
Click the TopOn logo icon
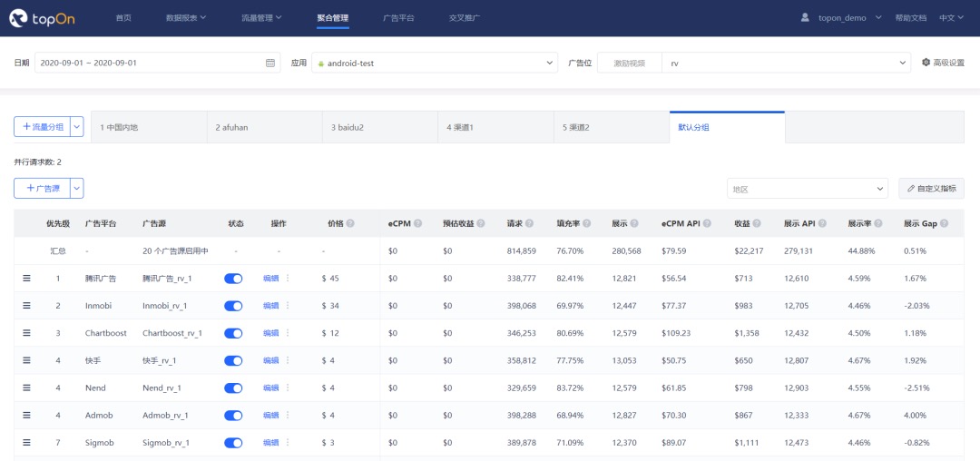click(x=20, y=17)
